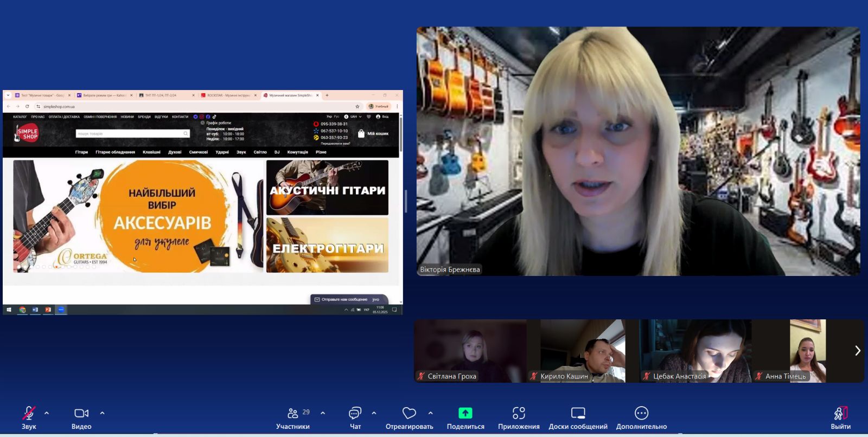Expand audio options arrow next to Звук

point(47,413)
